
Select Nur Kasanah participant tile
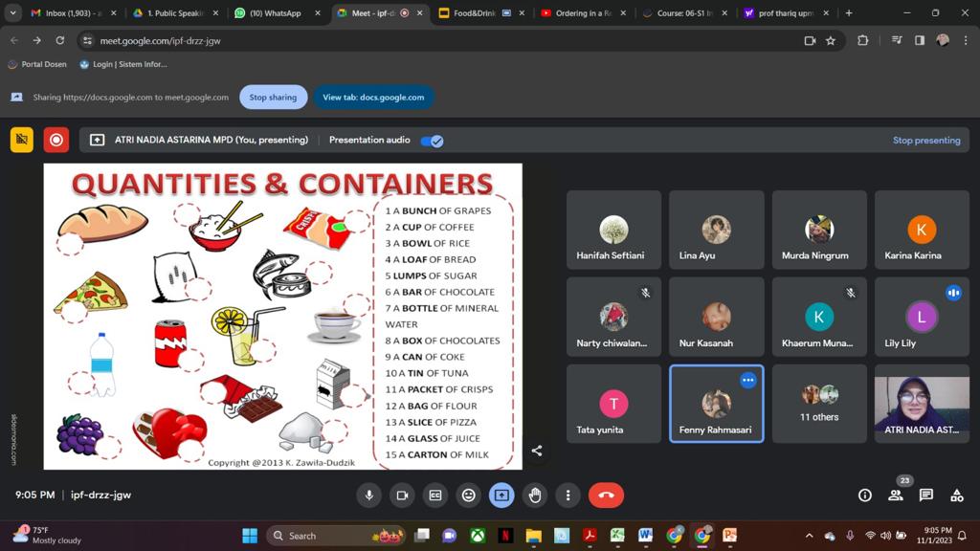[716, 318]
